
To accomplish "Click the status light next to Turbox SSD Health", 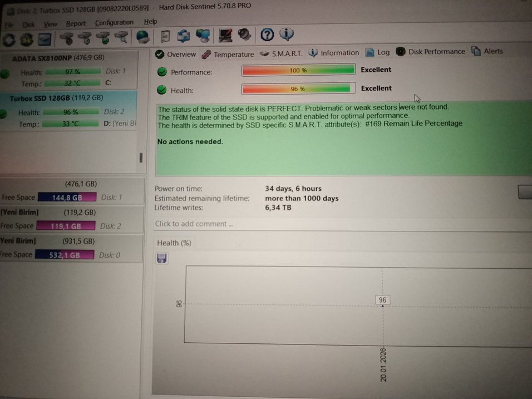I will click(x=5, y=112).
